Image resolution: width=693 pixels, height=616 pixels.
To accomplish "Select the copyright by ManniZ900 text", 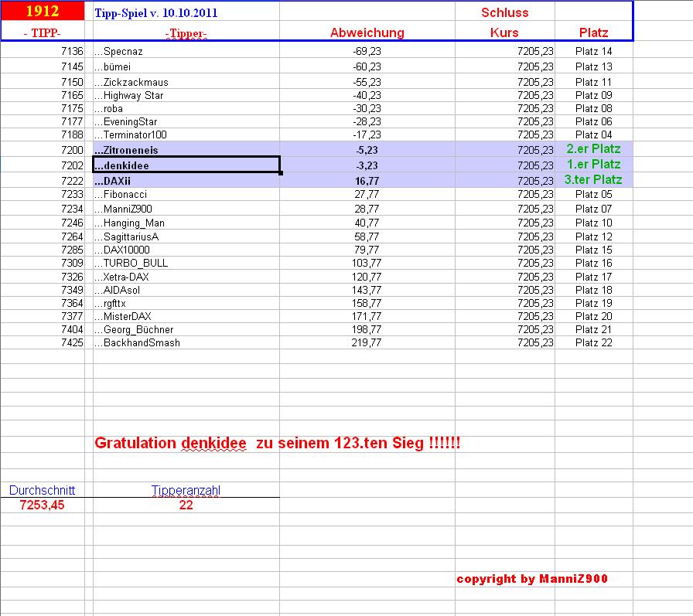I will point(532,578).
